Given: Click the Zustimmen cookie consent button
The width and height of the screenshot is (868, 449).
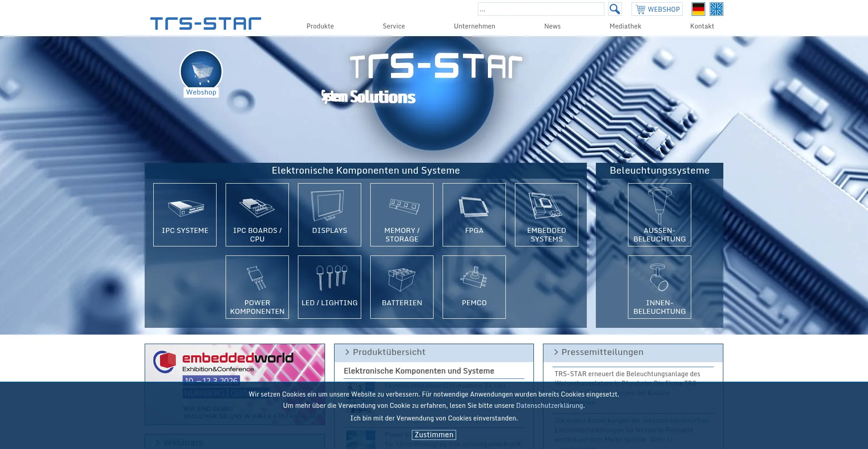Looking at the screenshot, I should (434, 435).
